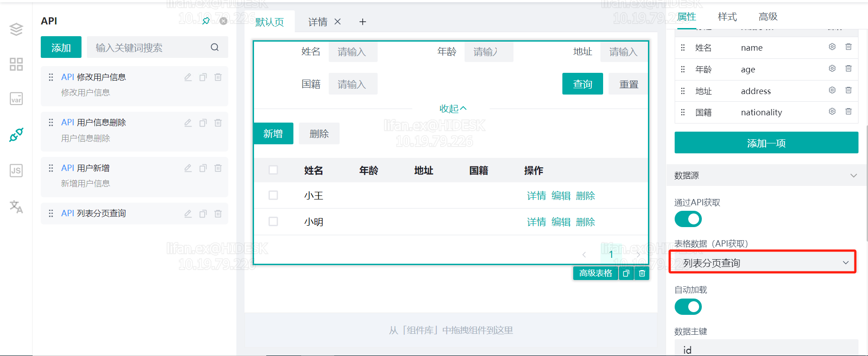Pin the API panel

206,21
